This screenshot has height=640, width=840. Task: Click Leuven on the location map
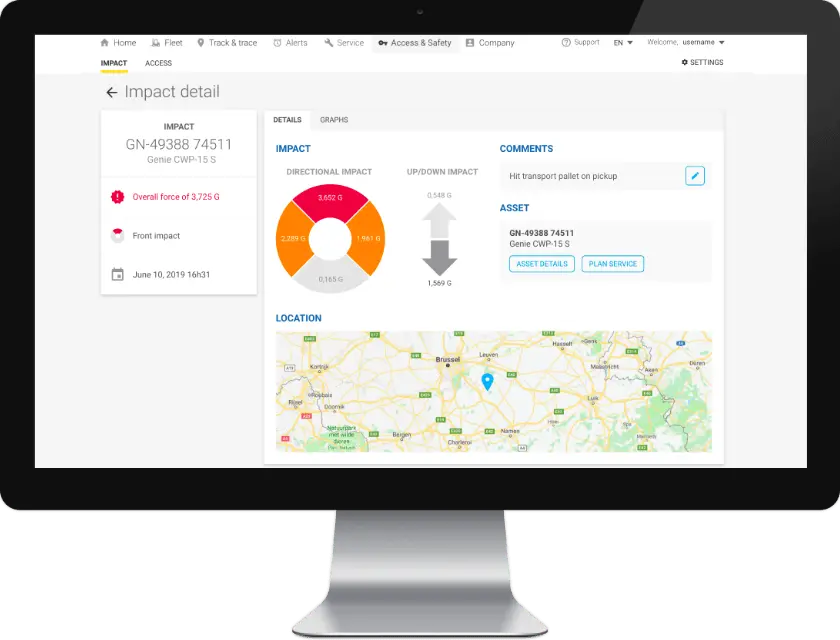(488, 355)
